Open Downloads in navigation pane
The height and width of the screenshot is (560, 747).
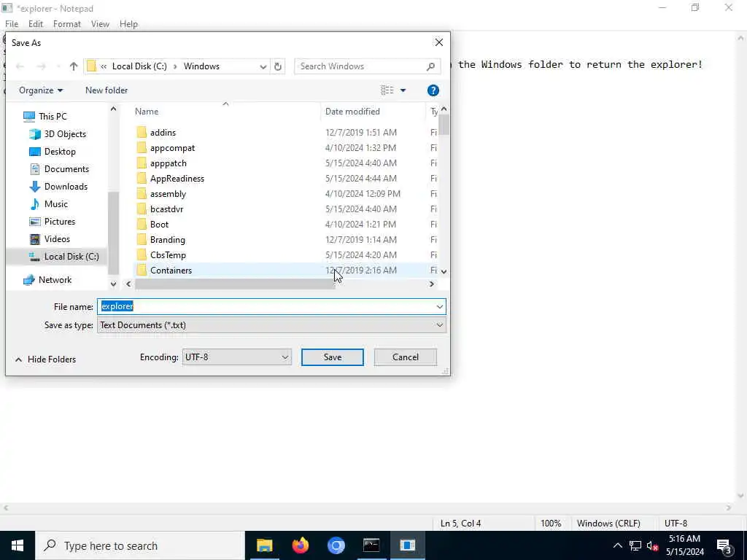pyautogui.click(x=66, y=187)
